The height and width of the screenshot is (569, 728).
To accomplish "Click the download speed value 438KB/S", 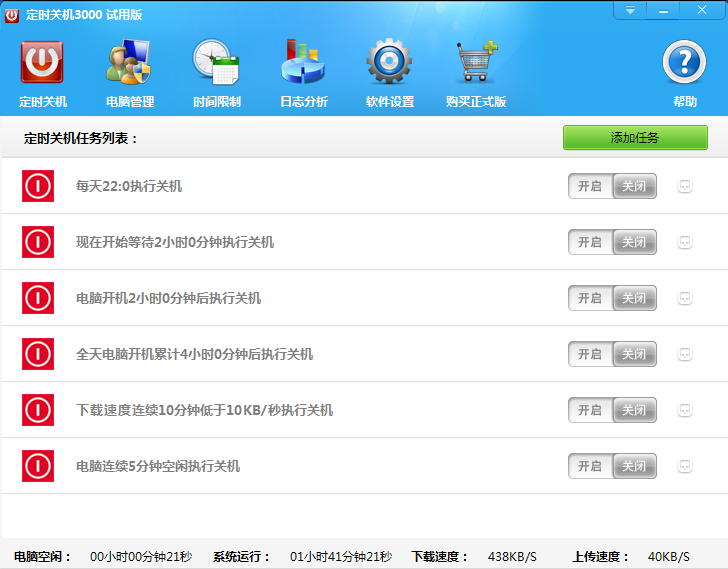I will click(512, 556).
